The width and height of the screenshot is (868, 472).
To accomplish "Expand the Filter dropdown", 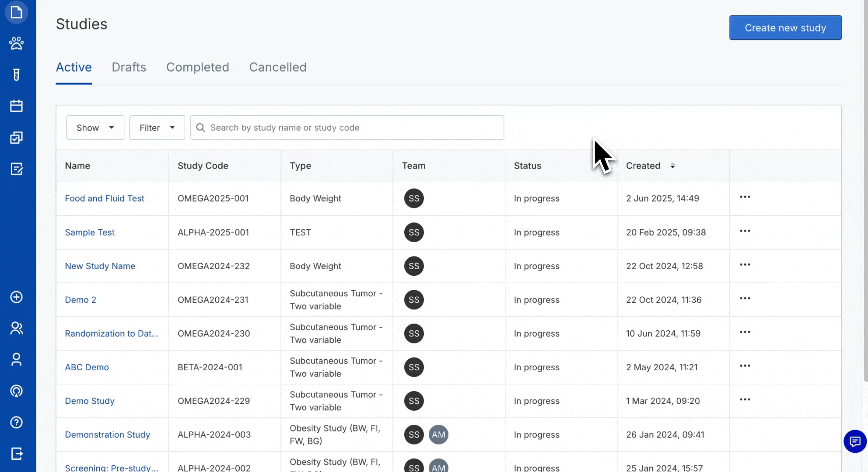I will point(157,128).
